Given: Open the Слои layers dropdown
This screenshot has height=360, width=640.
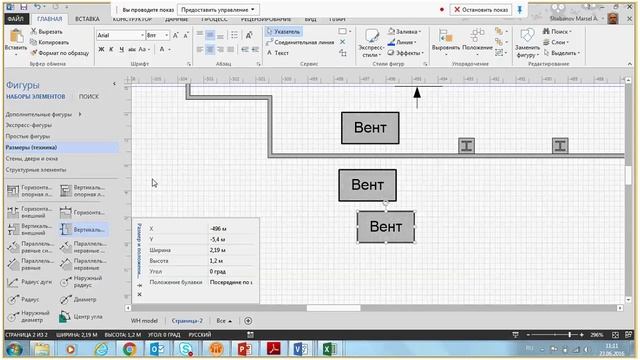Looking at the screenshot, I should (555, 42).
